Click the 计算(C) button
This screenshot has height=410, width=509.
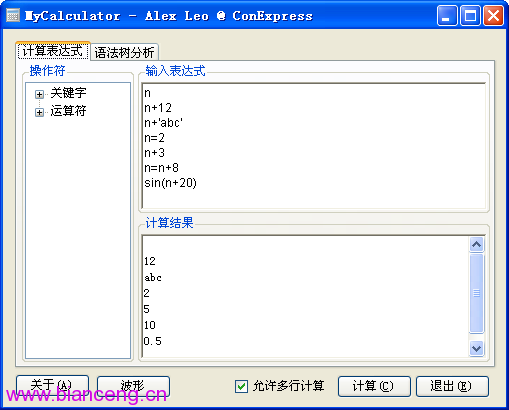[x=374, y=386]
